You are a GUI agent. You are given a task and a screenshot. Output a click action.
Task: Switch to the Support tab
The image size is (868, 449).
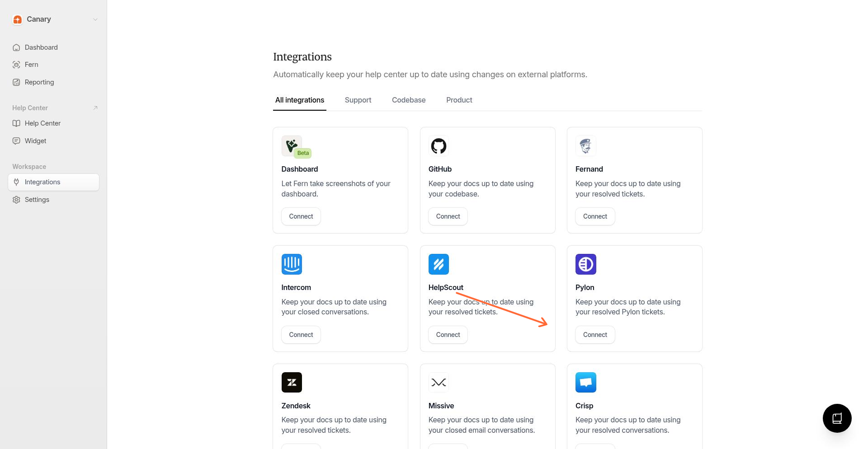click(358, 100)
